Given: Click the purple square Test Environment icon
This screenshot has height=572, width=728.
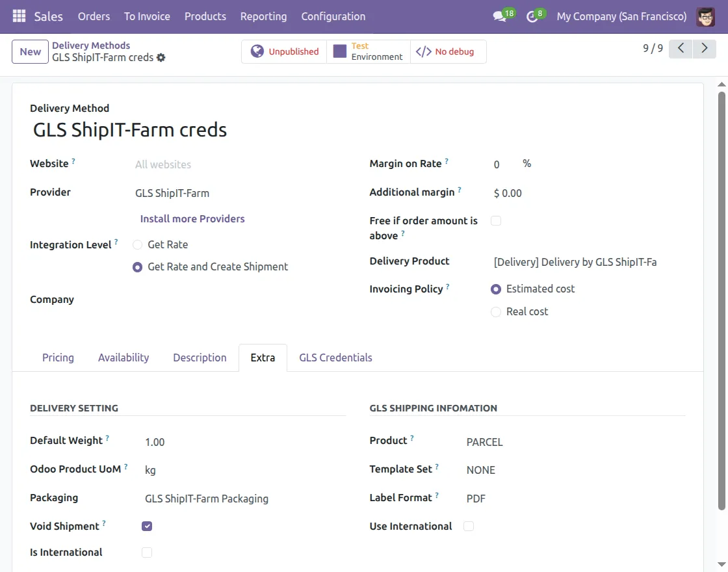Looking at the screenshot, I should (340, 51).
